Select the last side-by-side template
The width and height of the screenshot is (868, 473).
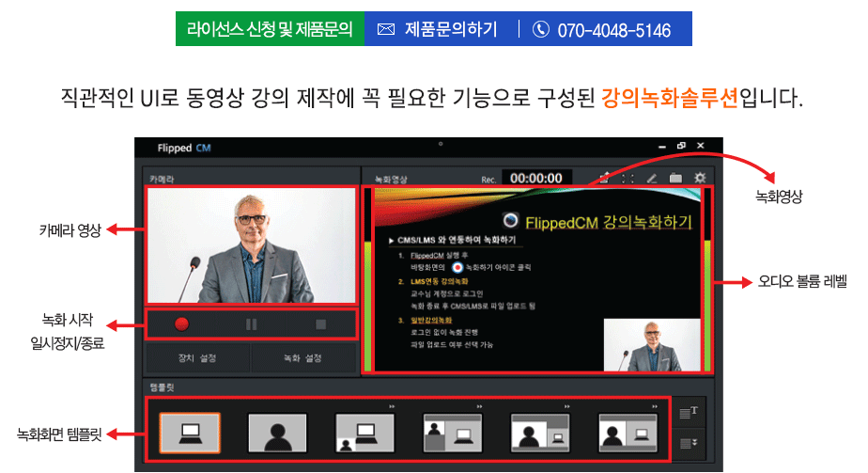[628, 433]
